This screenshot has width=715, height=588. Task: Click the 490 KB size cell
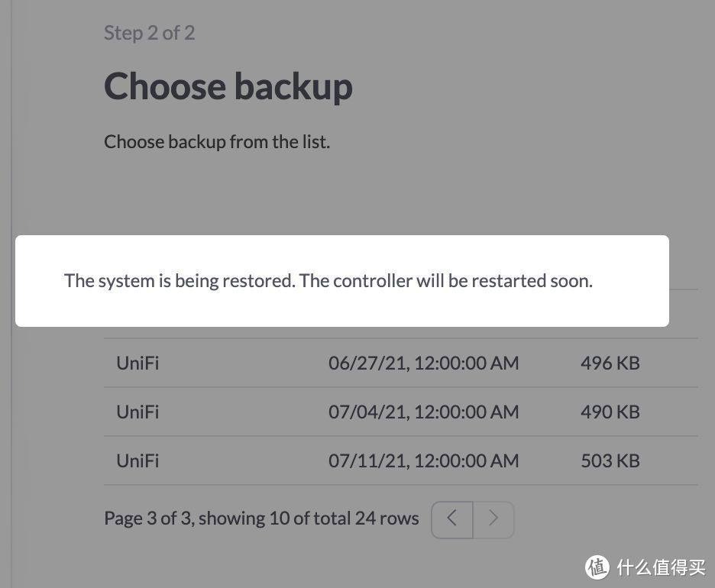(610, 412)
